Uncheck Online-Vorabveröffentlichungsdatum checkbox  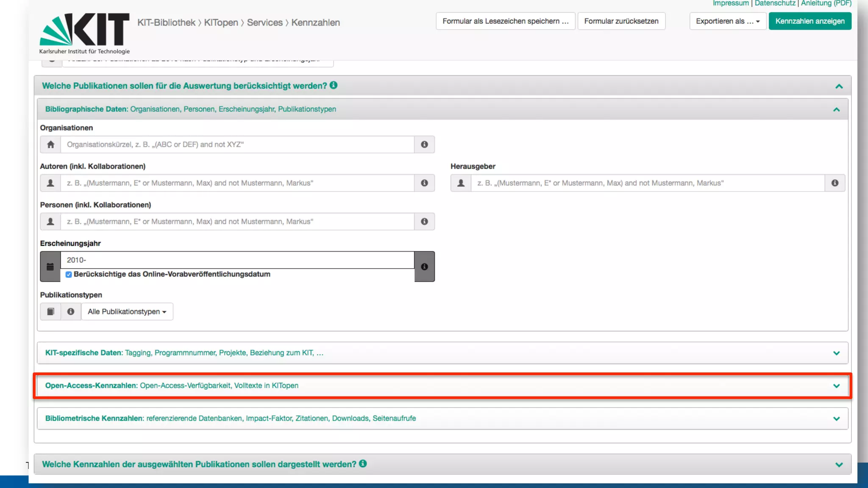(69, 274)
